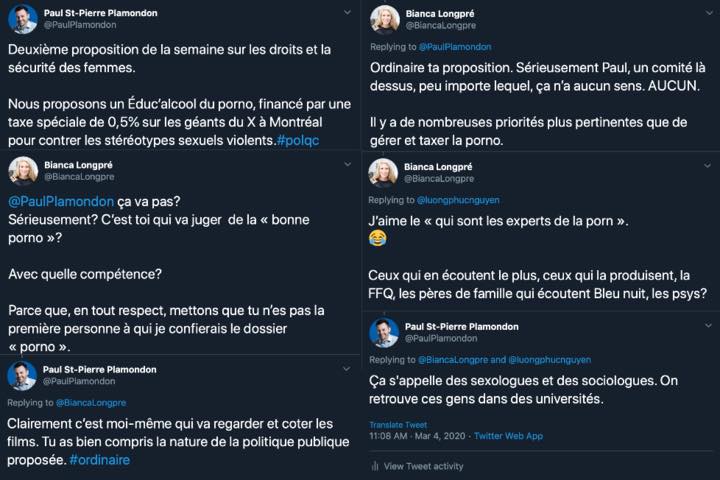The height and width of the screenshot is (480, 720).
Task: Click Bianca Longpré's avatar in 'Ordinaire ta proposition' tweet
Action: point(385,20)
